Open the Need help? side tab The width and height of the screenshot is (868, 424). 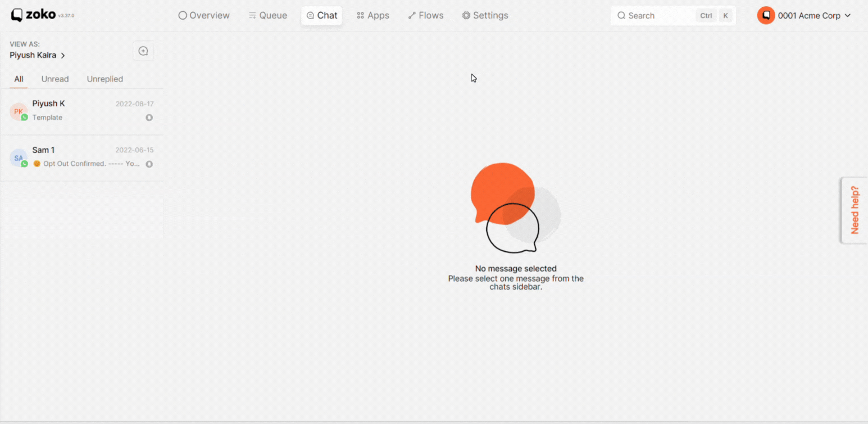pos(855,210)
